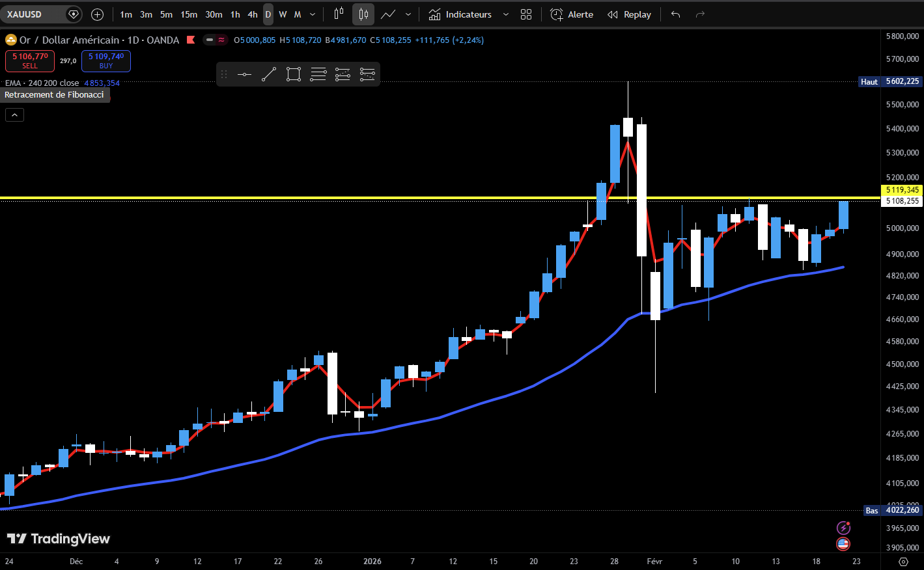Collapse the indicator legend with chevron
The width and height of the screenshot is (924, 570).
click(x=14, y=115)
